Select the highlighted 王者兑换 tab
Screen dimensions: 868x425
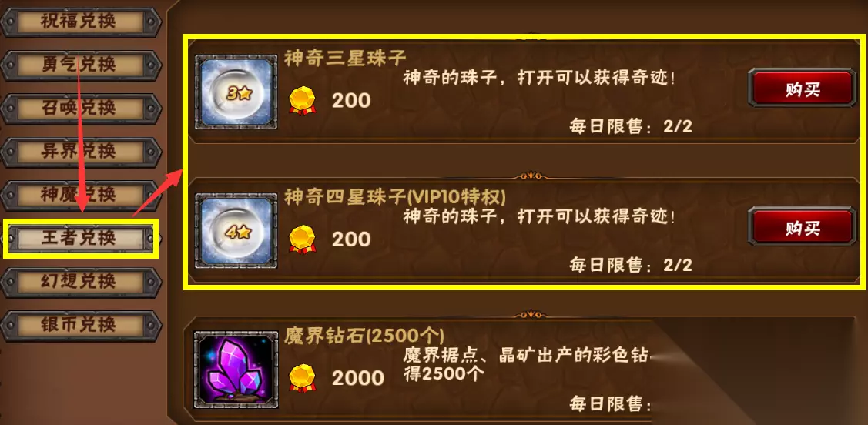click(x=81, y=239)
